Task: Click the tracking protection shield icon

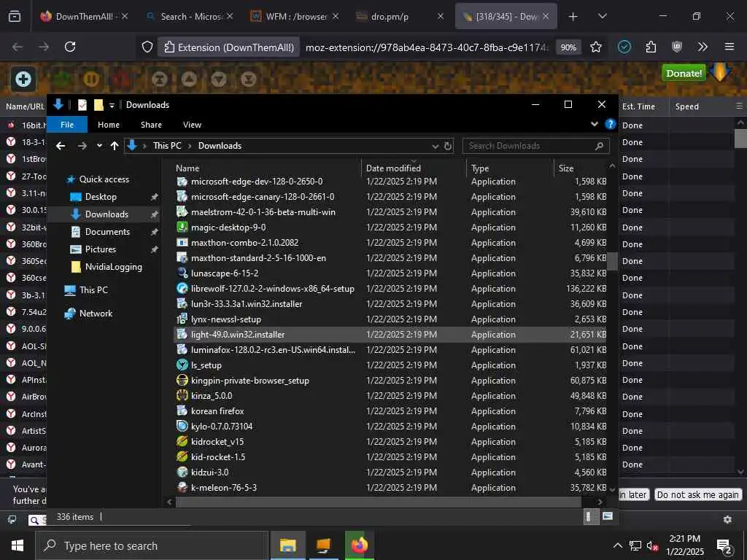Action: [147, 47]
